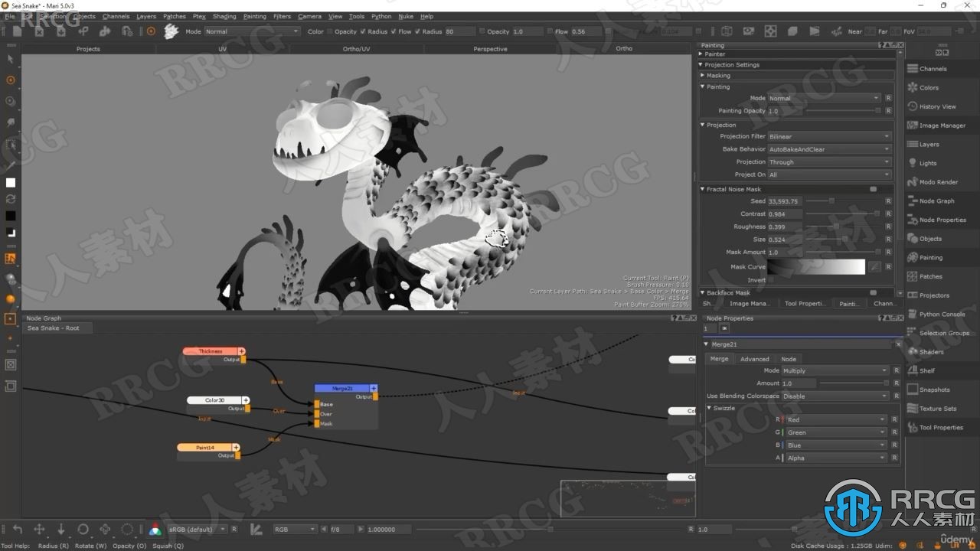Click the Mask Curve edit pencil icon
The width and height of the screenshot is (980, 551).
tap(874, 267)
